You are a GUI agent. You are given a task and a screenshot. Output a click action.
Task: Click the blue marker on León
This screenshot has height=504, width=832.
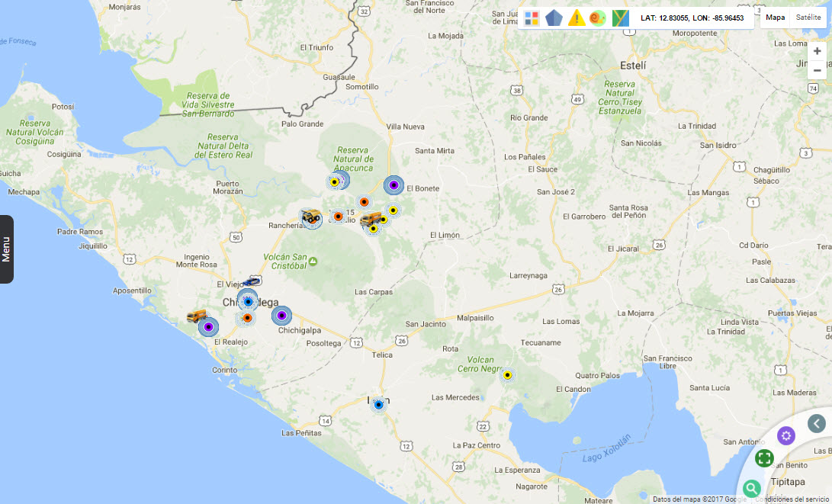[378, 405]
